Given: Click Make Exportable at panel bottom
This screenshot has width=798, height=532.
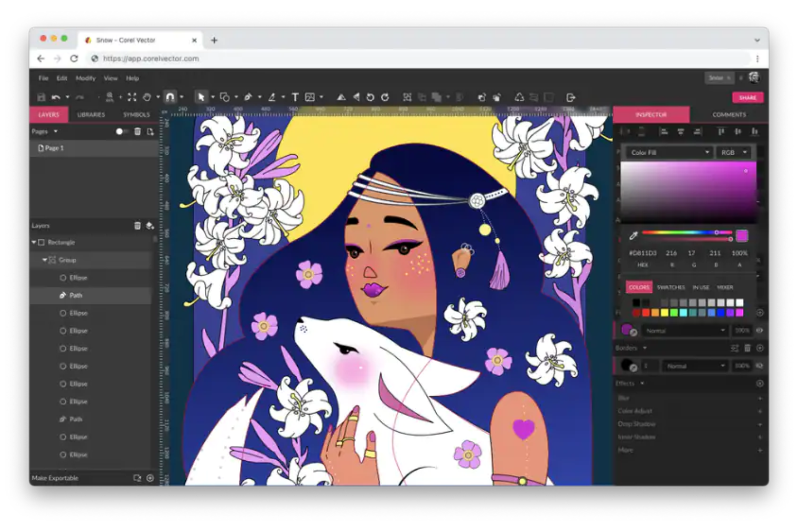Looking at the screenshot, I should 55,478.
